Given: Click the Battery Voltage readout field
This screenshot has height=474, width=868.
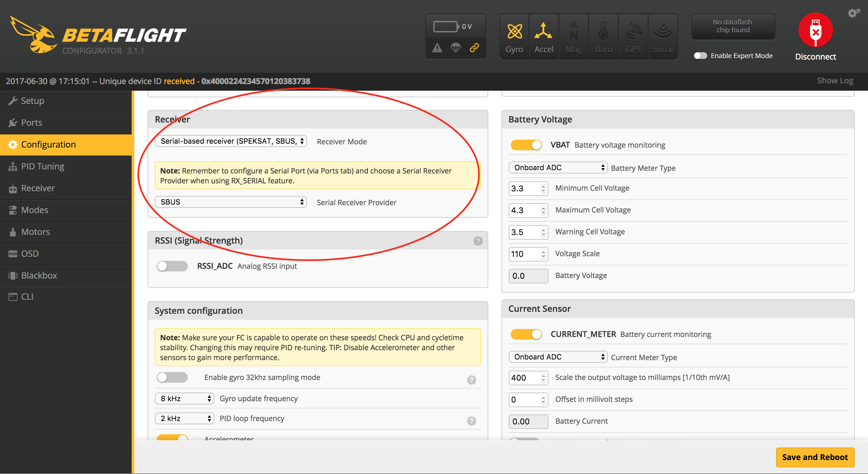Looking at the screenshot, I should pyautogui.click(x=528, y=276).
